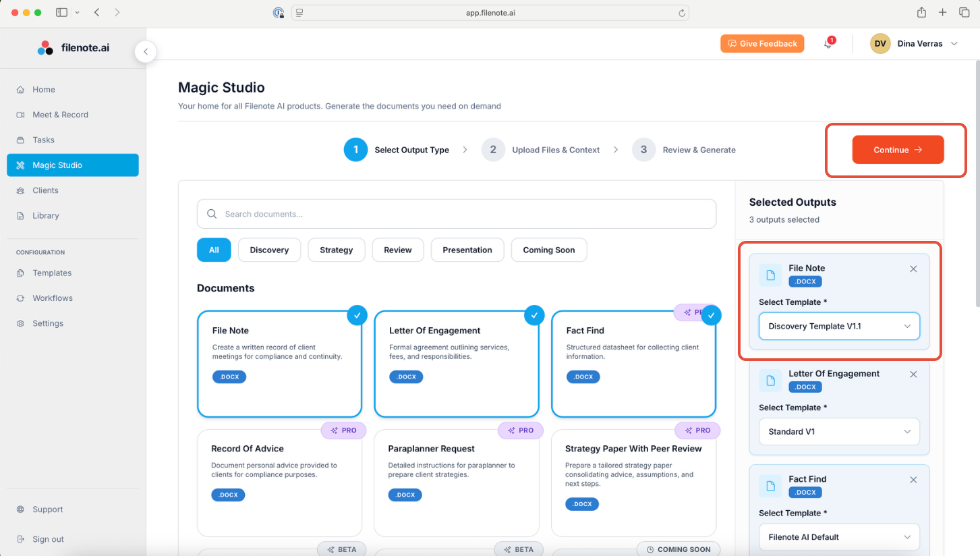Select the Paraplanner Request card

point(457,483)
